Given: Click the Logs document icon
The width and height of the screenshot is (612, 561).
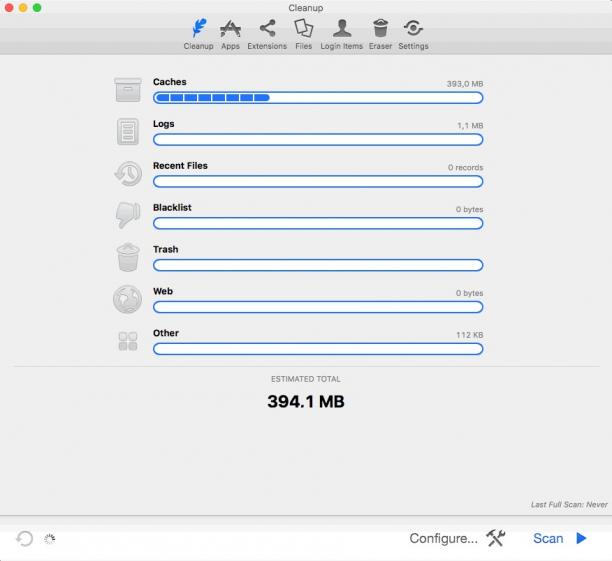Looking at the screenshot, I should 128,132.
